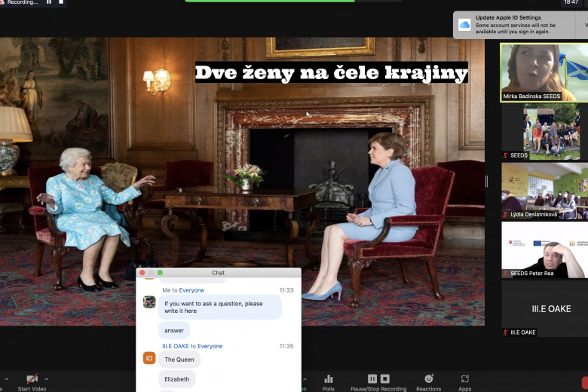Close the Chat window red button

[x=142, y=273]
